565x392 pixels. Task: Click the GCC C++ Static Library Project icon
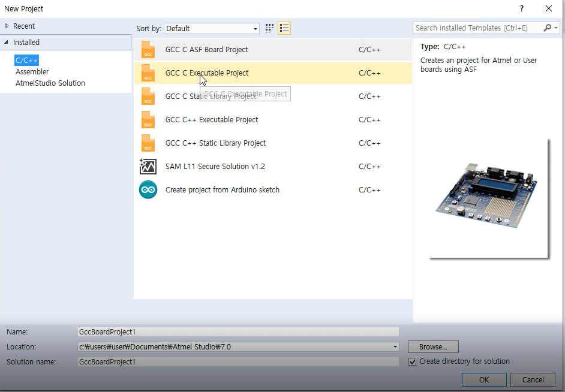148,143
